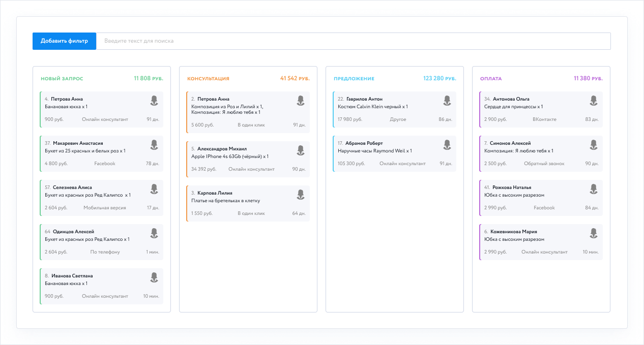This screenshot has height=345, width=644.
Task: Click the avatar icon on Абрамов Роберт card
Action: (447, 145)
